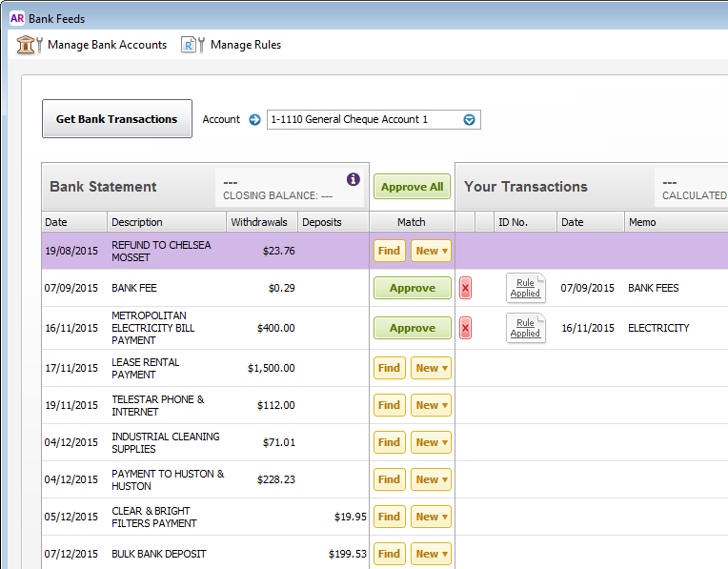Sort by Deposits column header

(x=334, y=222)
